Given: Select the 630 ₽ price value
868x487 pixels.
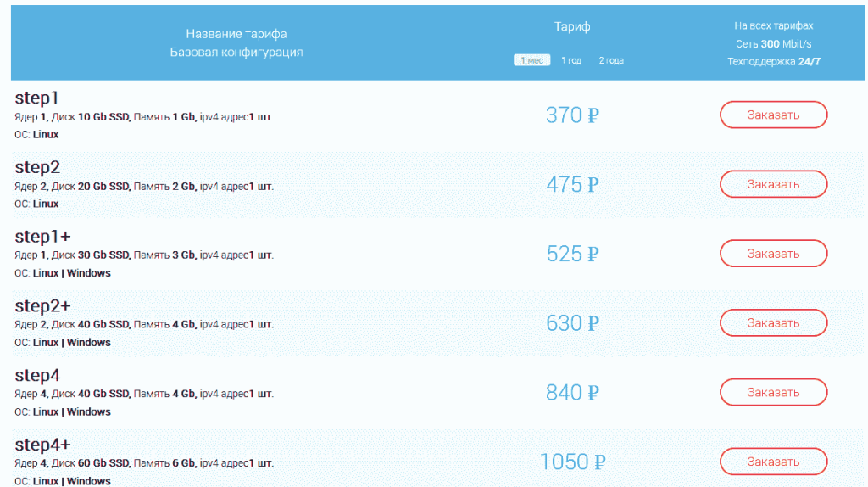Looking at the screenshot, I should (x=572, y=323).
